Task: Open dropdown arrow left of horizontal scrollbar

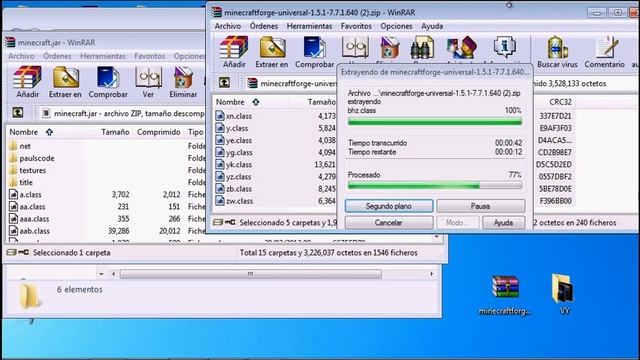Action: 101,274
